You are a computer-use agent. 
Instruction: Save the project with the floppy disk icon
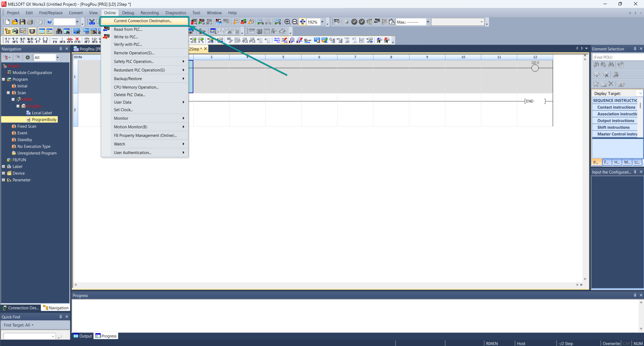click(x=22, y=22)
